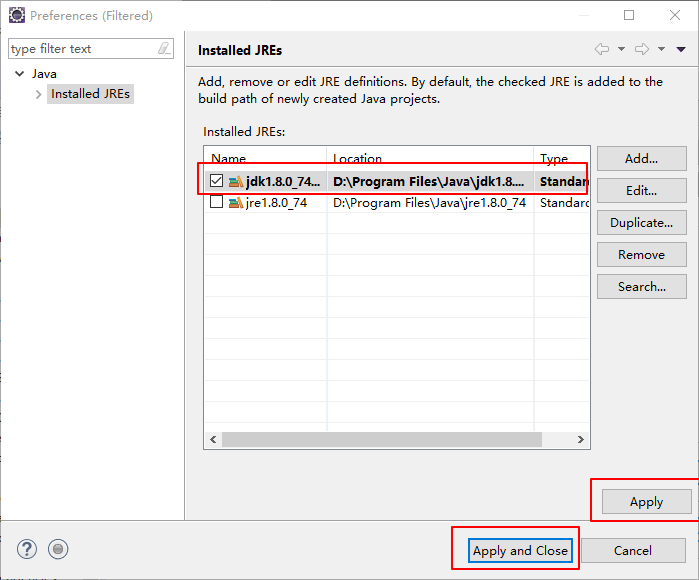Clear the filter text with eraser icon
Viewport: 699px width, 580px height.
pos(164,49)
